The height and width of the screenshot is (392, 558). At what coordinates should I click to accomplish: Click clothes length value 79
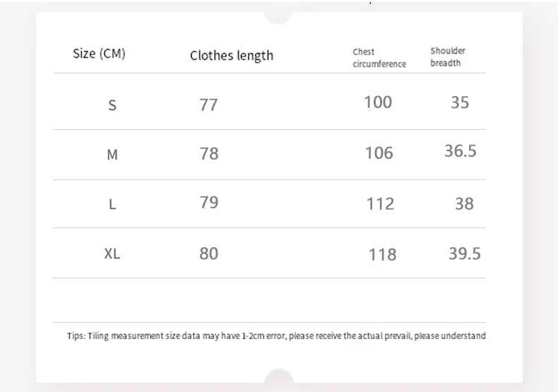point(209,203)
